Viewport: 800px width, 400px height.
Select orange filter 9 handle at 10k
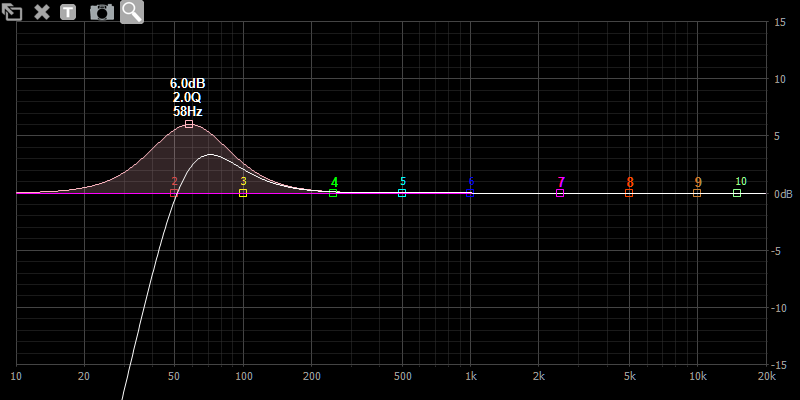697,193
